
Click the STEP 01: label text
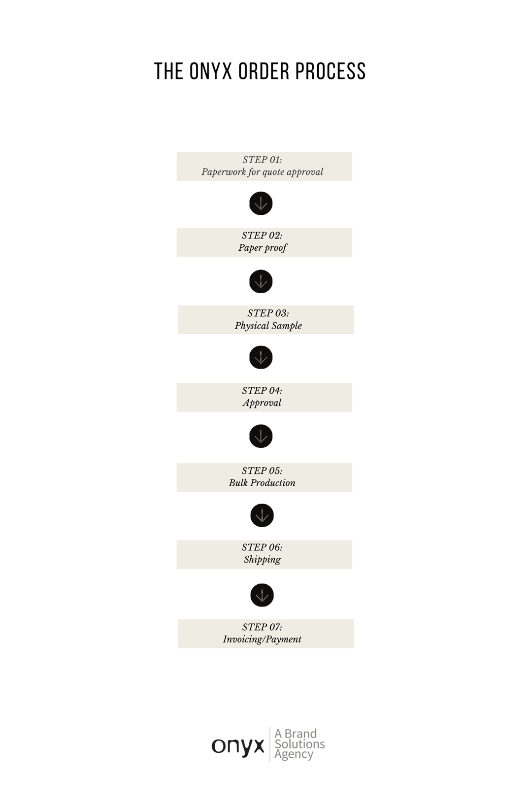pyautogui.click(x=262, y=160)
